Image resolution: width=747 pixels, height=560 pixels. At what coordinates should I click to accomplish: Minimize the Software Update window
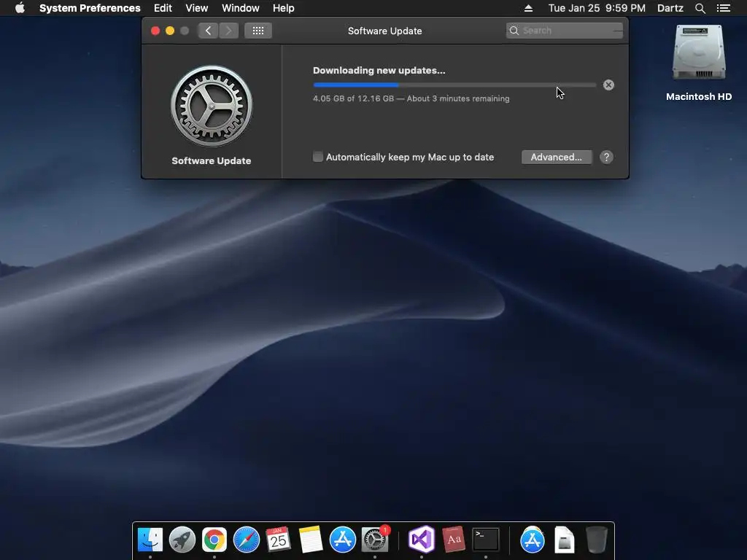169,31
